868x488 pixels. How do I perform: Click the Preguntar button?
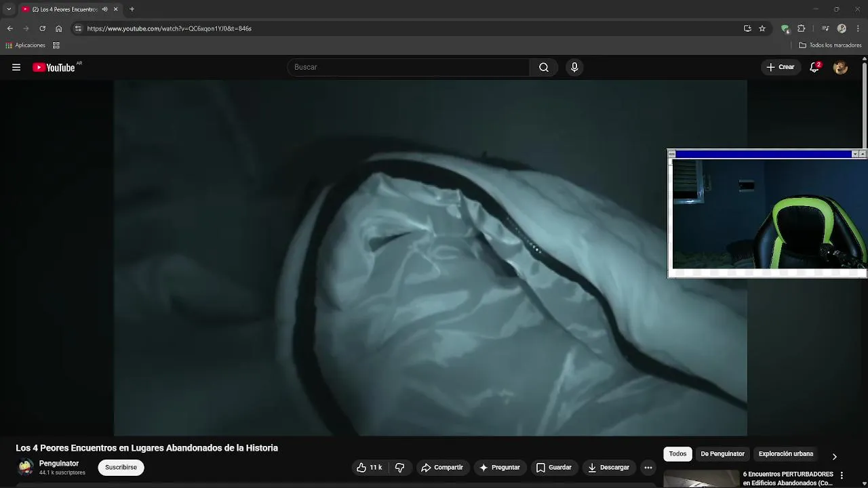tap(499, 468)
